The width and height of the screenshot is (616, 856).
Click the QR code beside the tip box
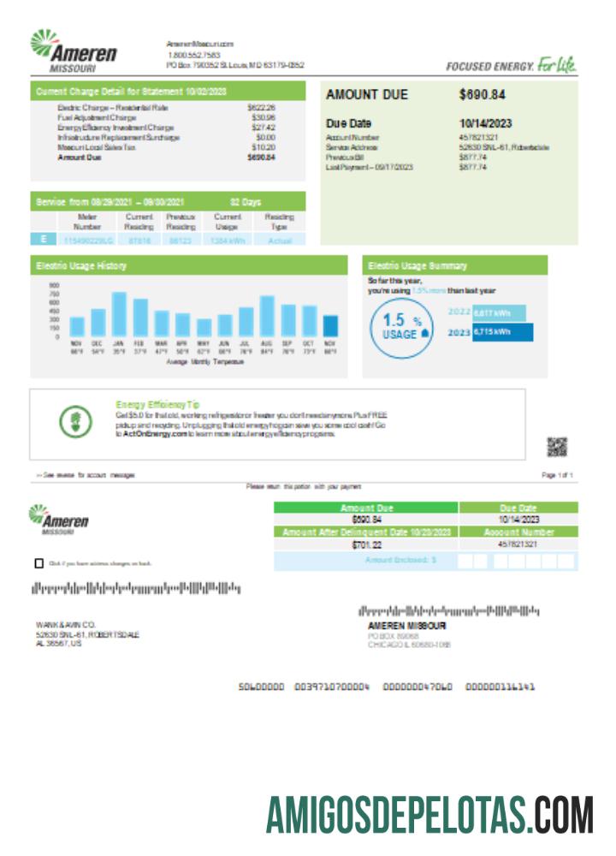tap(557, 447)
